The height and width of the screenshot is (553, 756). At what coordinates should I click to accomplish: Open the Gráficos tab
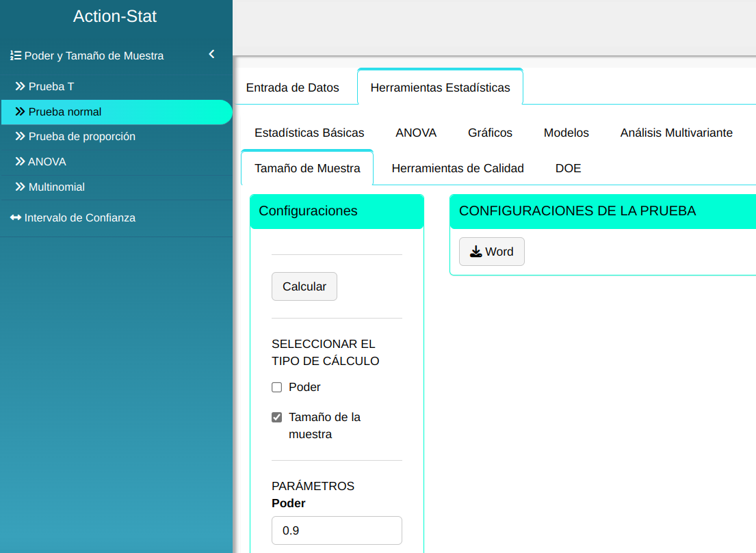tap(490, 133)
